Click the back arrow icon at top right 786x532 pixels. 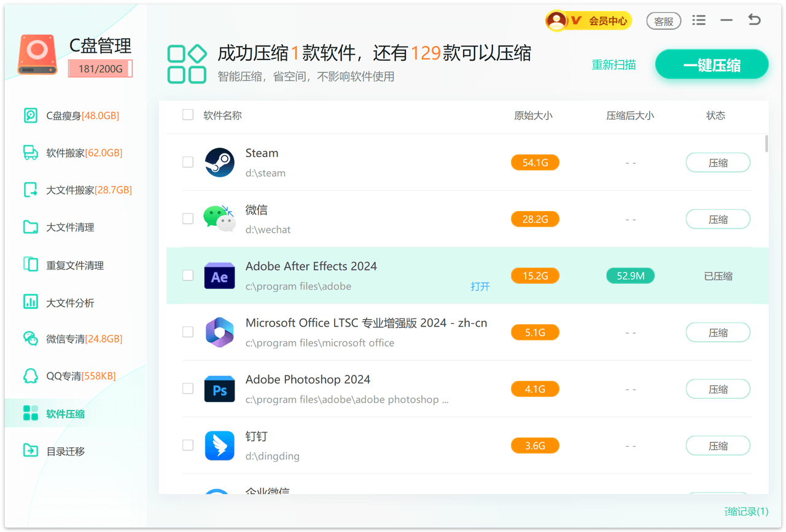click(x=754, y=20)
